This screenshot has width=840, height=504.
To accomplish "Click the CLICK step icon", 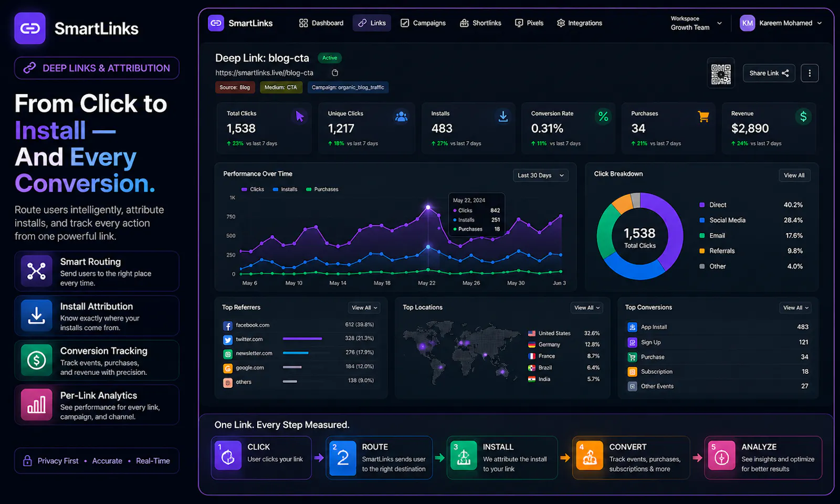I will pos(228,456).
